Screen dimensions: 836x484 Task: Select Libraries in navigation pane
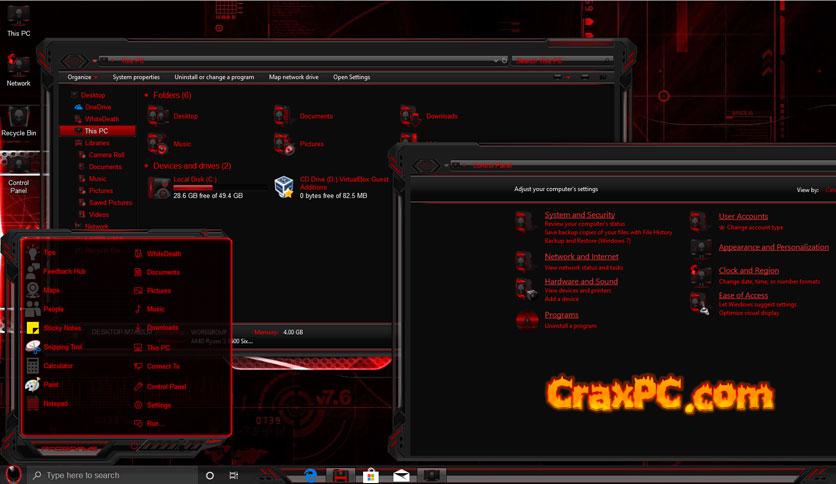tap(92, 143)
